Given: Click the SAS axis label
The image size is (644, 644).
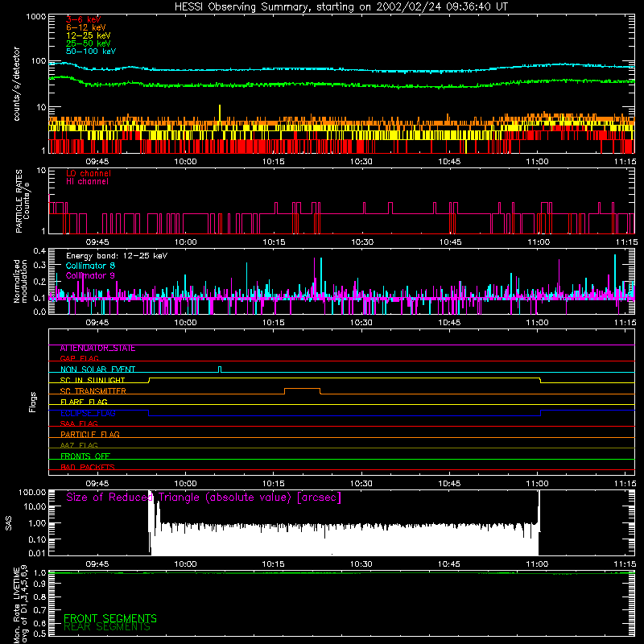Looking at the screenshot, I should click(x=9, y=523).
